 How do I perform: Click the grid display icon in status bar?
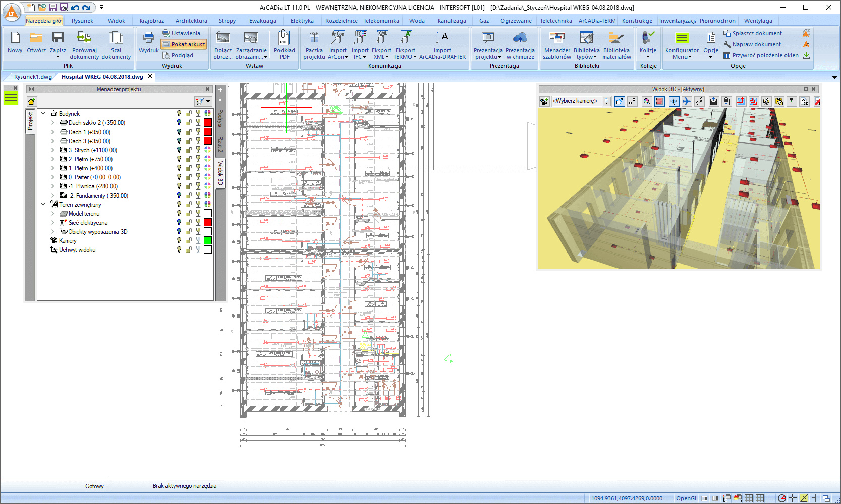point(760,498)
